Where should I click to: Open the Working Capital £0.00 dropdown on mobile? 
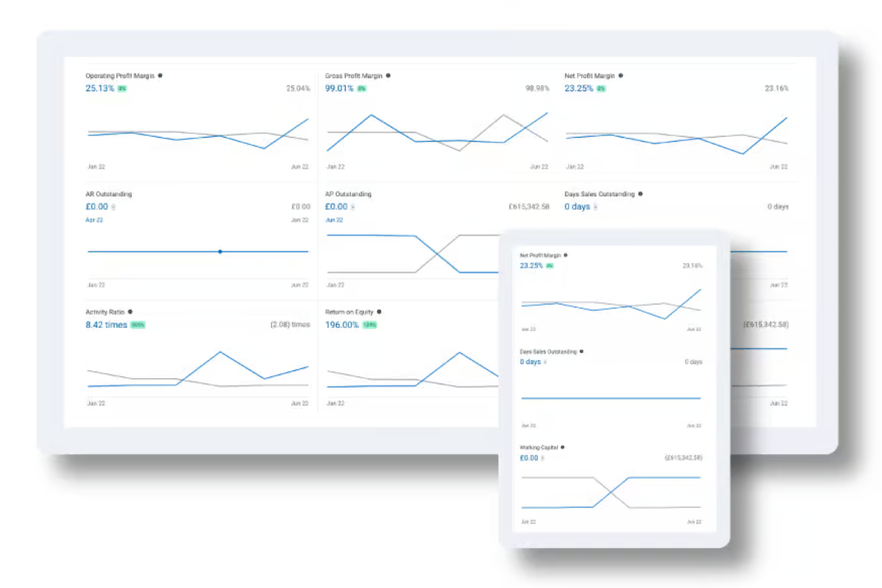[x=543, y=458]
